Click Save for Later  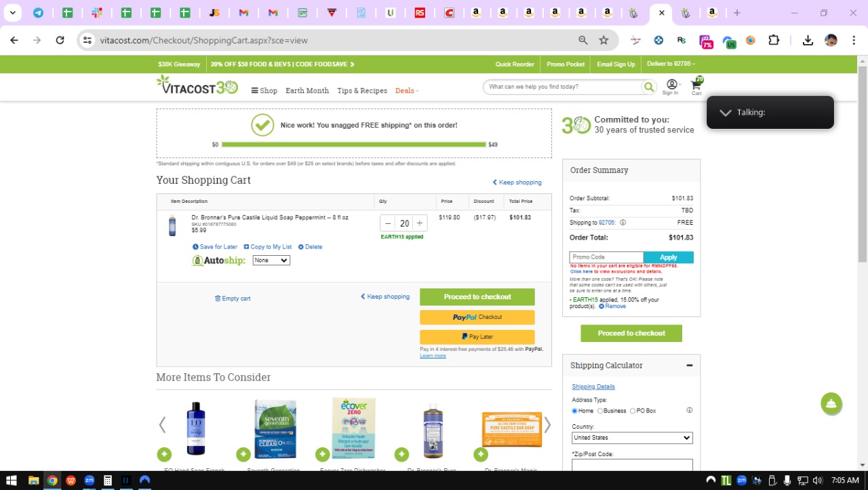215,247
